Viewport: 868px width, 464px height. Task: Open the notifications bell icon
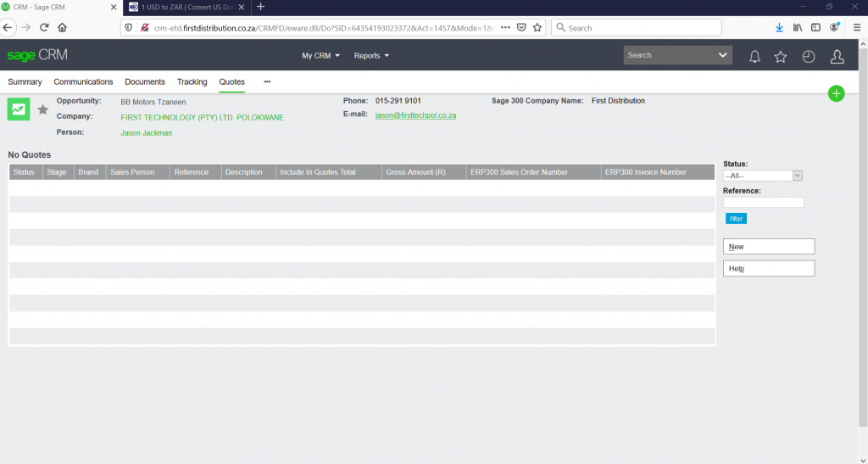pyautogui.click(x=754, y=56)
